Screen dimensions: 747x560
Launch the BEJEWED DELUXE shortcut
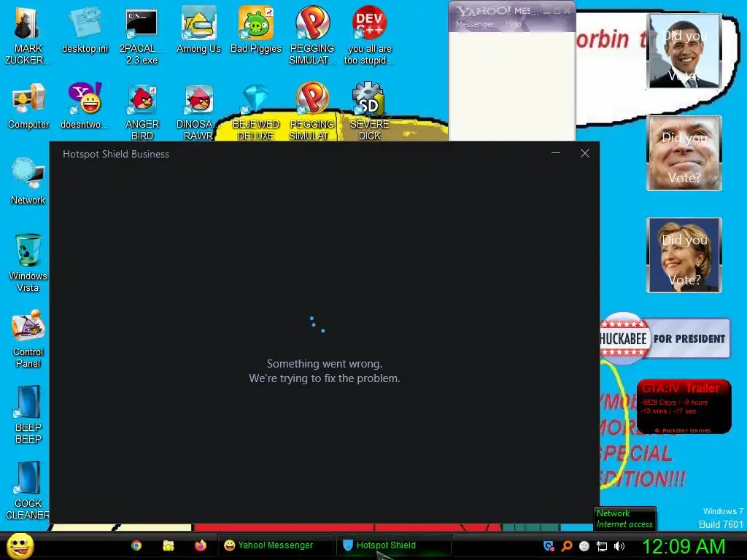point(256,112)
